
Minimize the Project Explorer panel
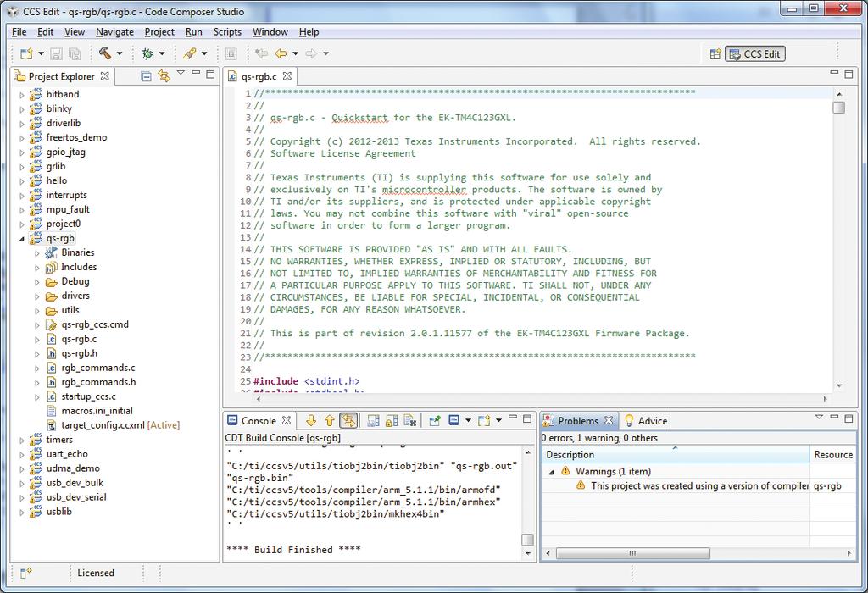[196, 73]
